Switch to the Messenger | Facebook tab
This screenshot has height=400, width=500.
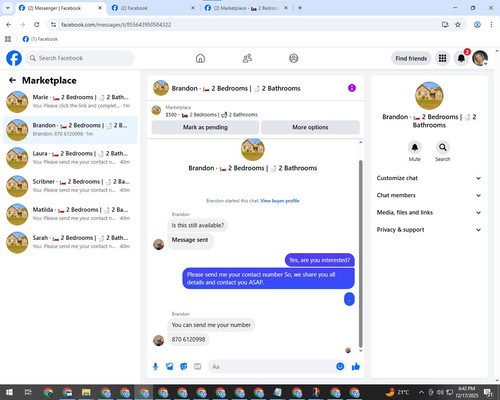pos(60,8)
